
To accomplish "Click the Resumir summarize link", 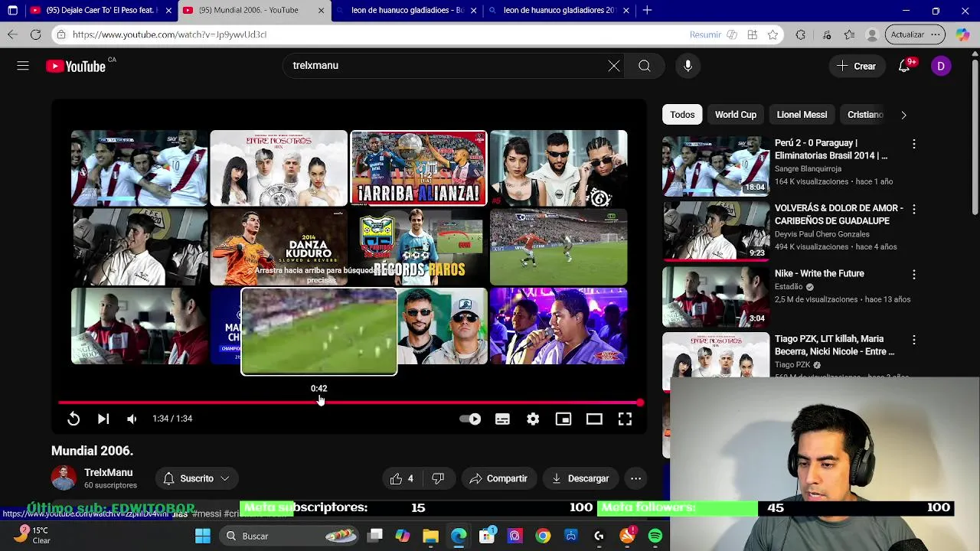I will tap(705, 34).
